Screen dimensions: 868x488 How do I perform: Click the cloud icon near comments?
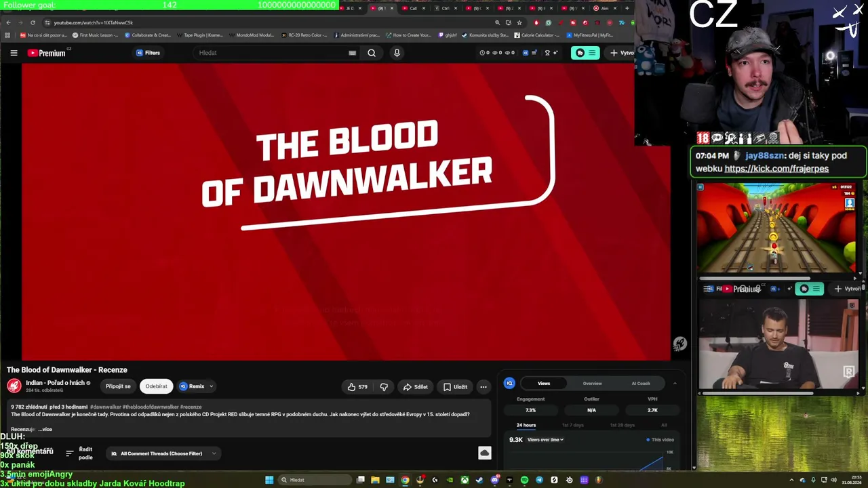[x=484, y=453]
